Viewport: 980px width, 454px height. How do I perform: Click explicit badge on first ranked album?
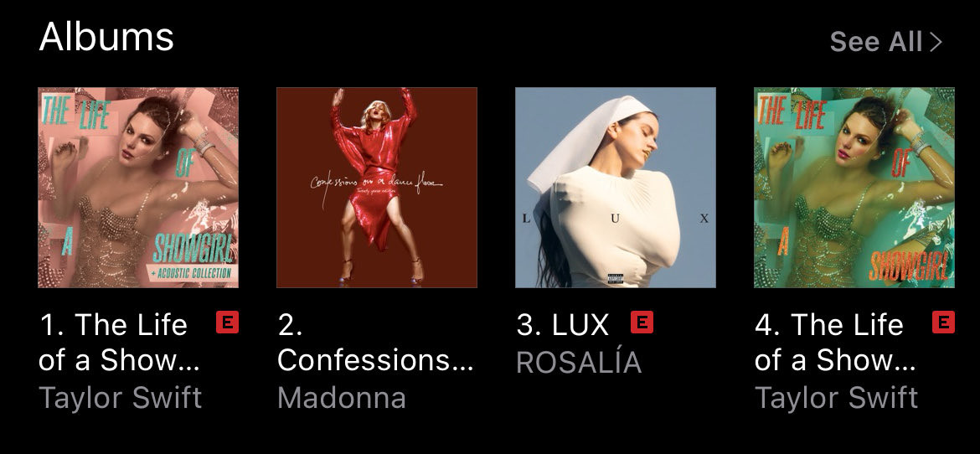tap(228, 322)
